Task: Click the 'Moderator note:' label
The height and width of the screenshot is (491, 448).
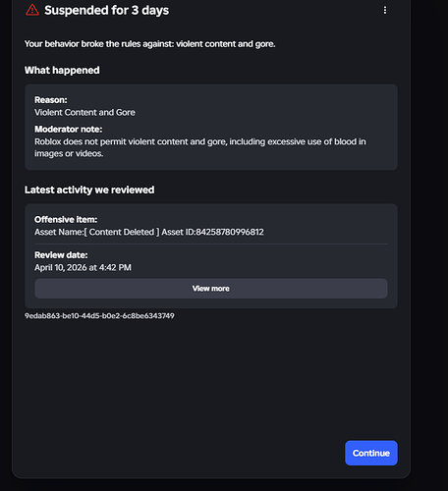Action: (69, 130)
